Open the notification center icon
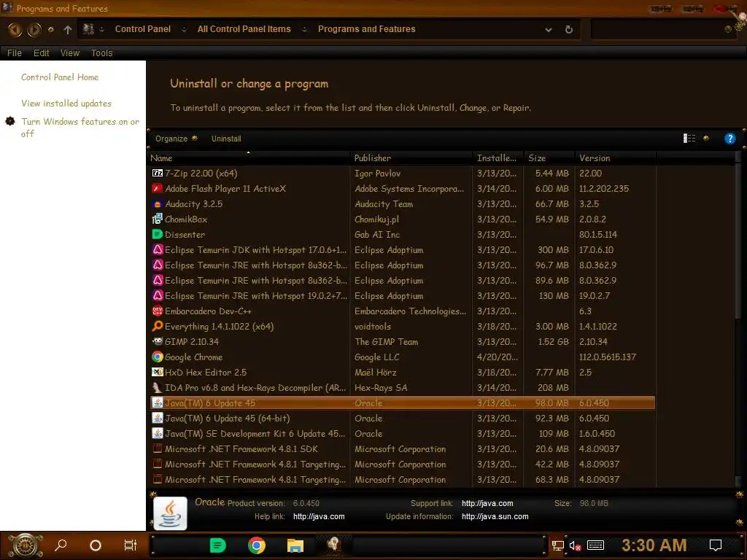Viewport: 747px width, 560px height. pyautogui.click(x=716, y=545)
